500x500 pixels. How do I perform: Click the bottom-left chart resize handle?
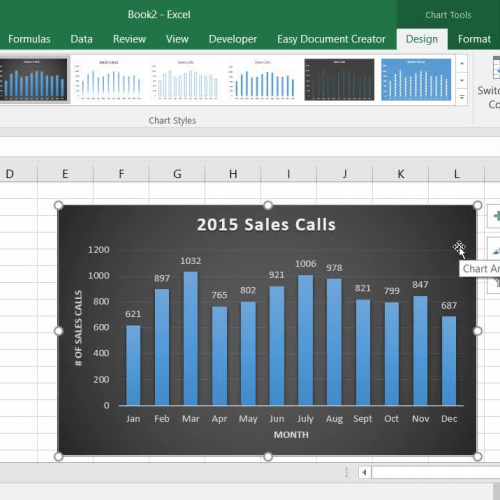click(59, 456)
